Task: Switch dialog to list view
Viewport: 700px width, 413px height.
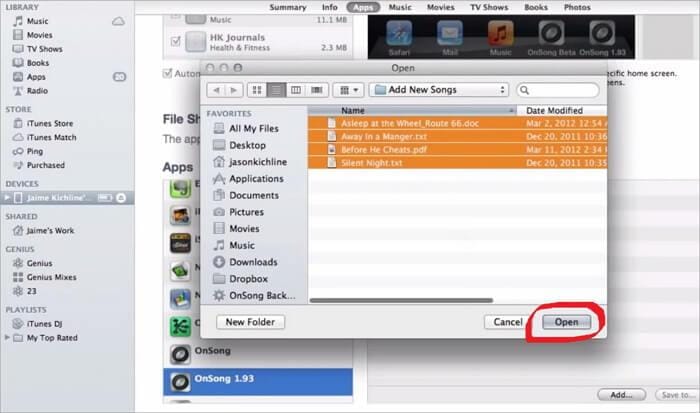Action: (x=276, y=90)
